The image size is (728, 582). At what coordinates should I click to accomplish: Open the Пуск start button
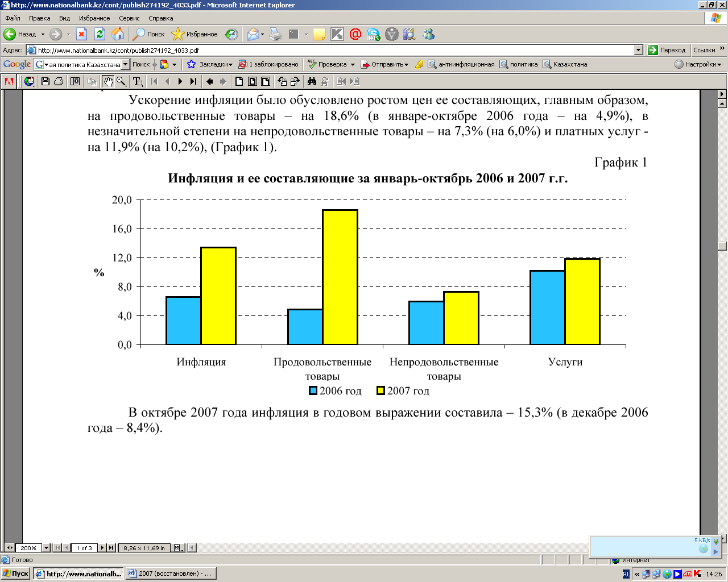(16, 573)
